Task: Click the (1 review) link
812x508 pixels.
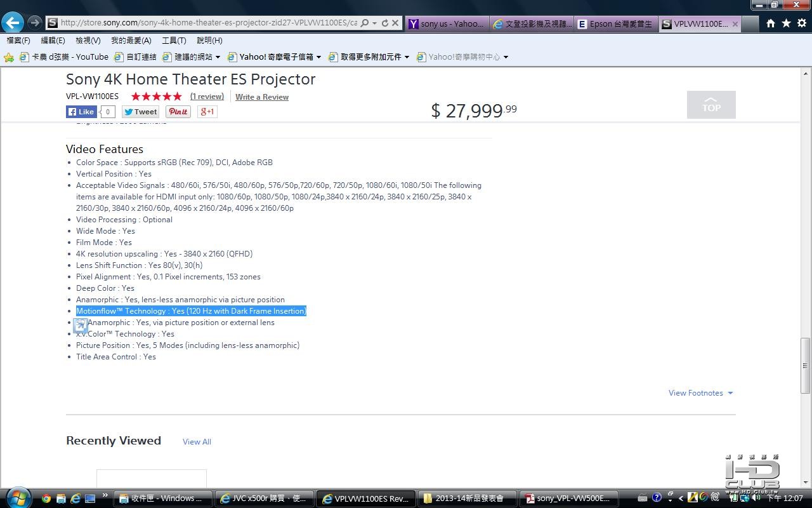Action: click(x=207, y=97)
